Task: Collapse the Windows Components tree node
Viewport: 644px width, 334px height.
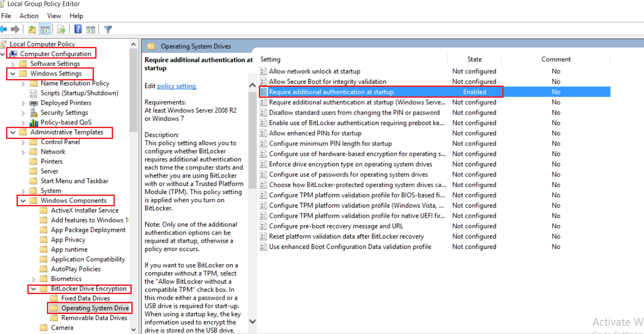Action: (x=23, y=201)
